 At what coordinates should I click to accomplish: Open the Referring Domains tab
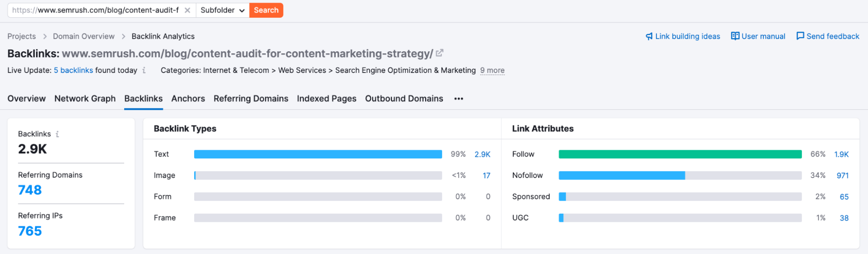pos(251,99)
